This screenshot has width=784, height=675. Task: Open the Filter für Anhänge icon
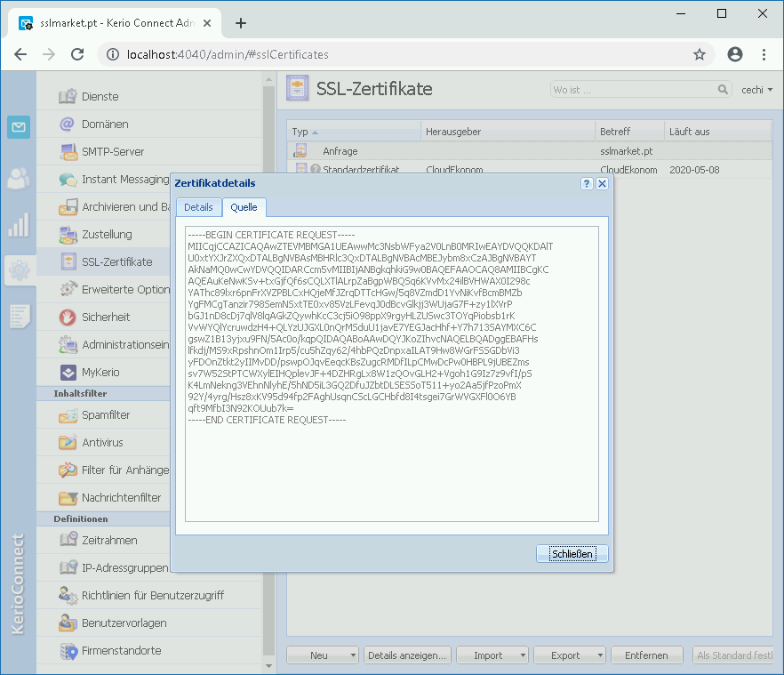pyautogui.click(x=68, y=470)
